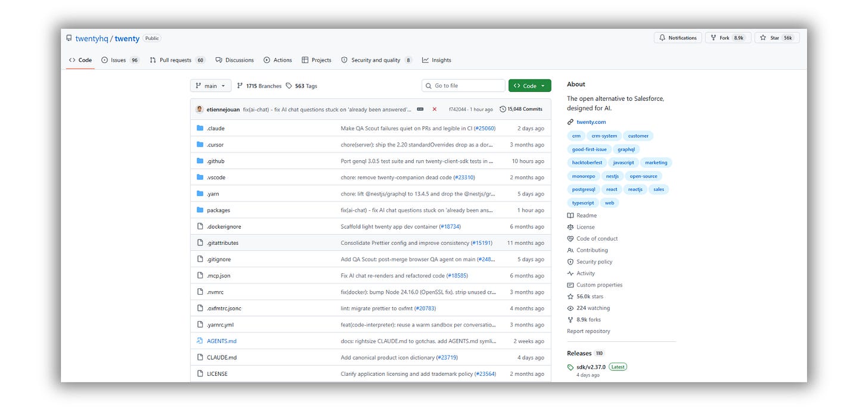Image resolution: width=868 pixels, height=411 pixels.
Task: Click the 1715 Branches icon link
Action: (x=240, y=86)
